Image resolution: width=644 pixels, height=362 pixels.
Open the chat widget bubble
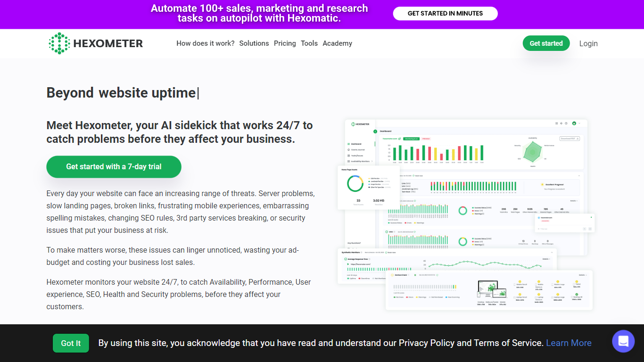click(623, 341)
